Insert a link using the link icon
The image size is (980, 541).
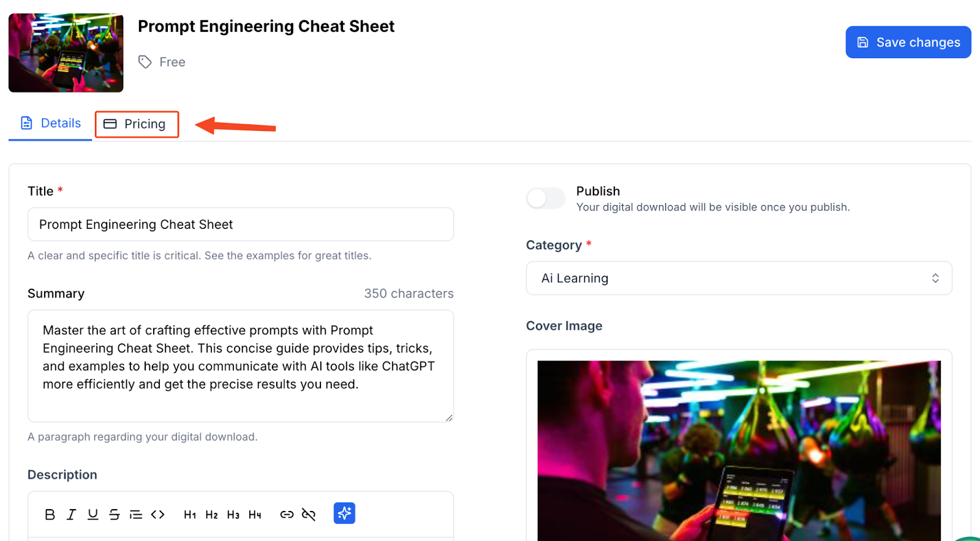click(x=287, y=515)
